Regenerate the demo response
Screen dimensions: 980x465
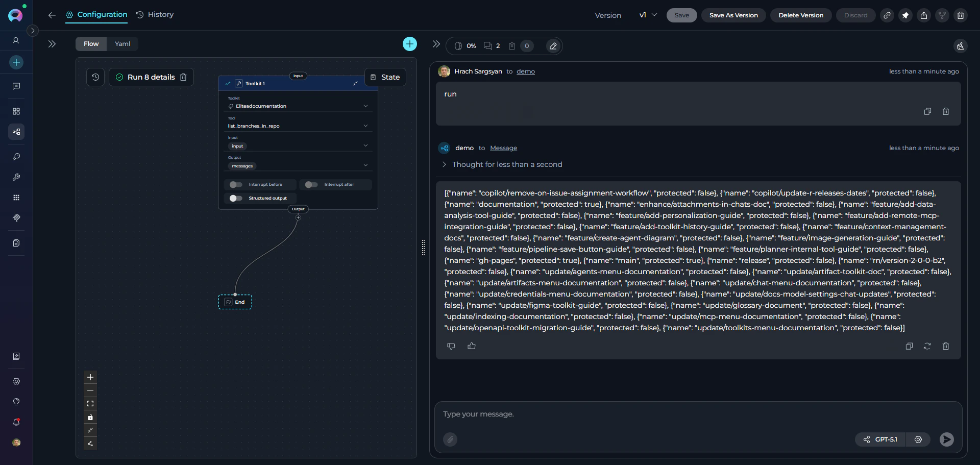click(x=927, y=346)
